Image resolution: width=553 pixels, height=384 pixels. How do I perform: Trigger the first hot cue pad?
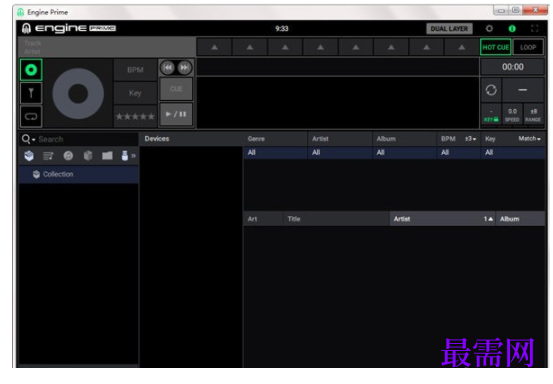pyautogui.click(x=214, y=47)
